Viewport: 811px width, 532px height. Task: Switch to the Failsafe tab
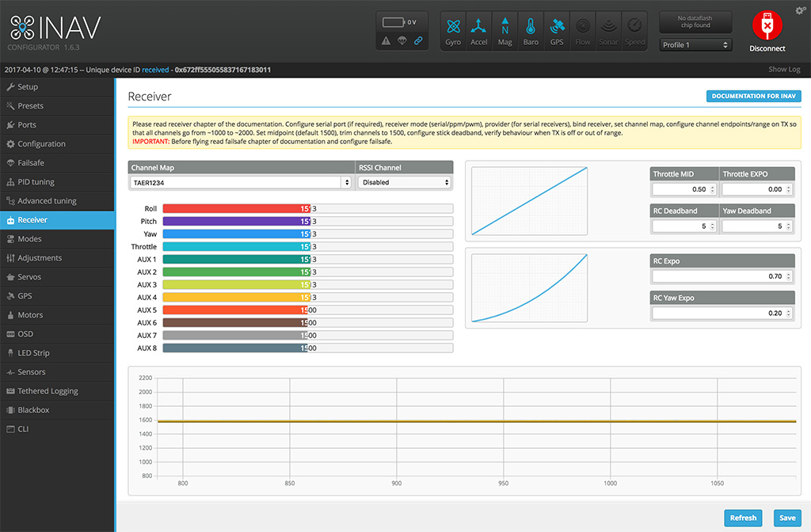click(31, 163)
